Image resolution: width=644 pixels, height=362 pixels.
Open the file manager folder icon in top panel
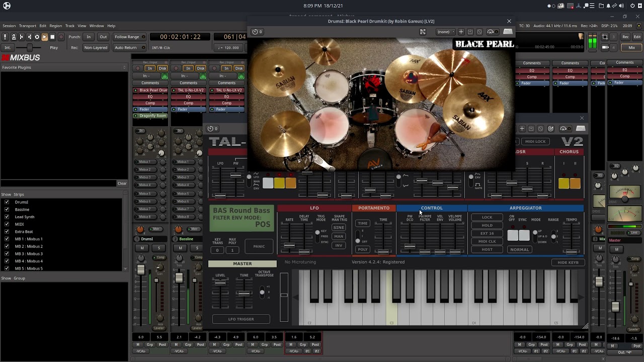tap(601, 6)
